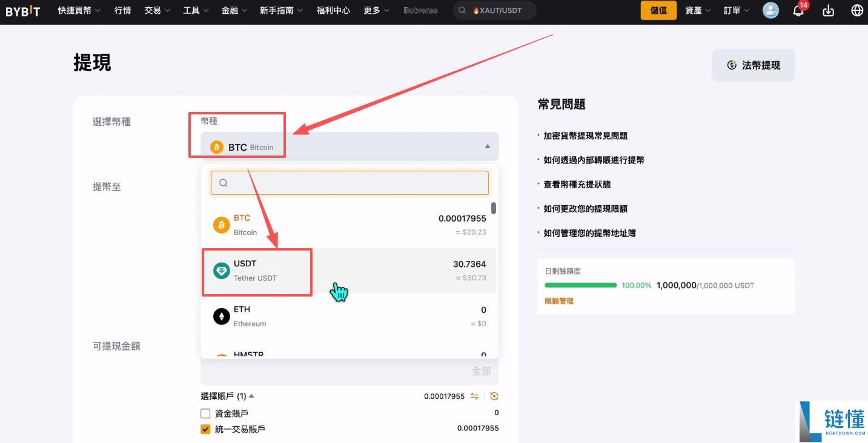The image size is (868, 443).
Task: Open the language globe icon
Action: point(857,10)
